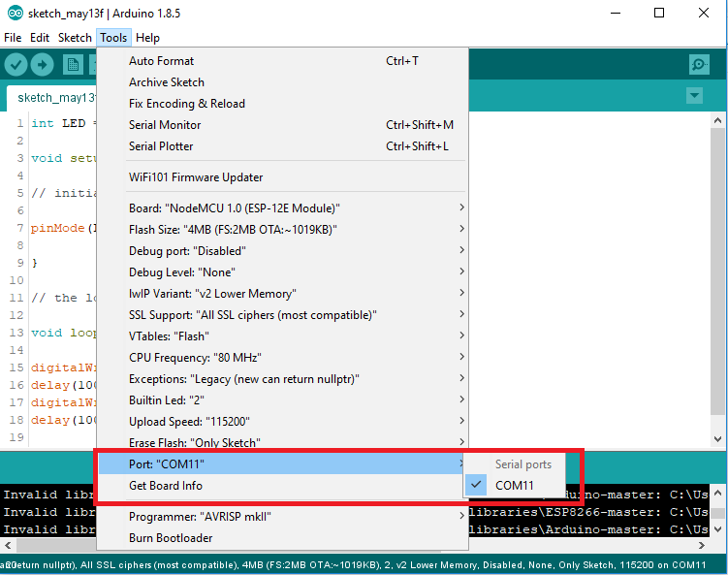The image size is (728, 575).
Task: Minimize the Arduino window
Action: click(616, 13)
